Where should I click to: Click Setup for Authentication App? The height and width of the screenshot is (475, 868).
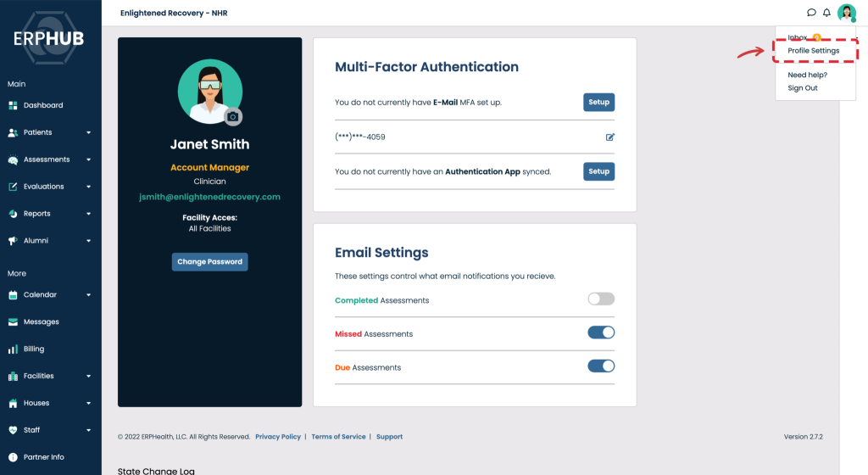[x=599, y=171]
